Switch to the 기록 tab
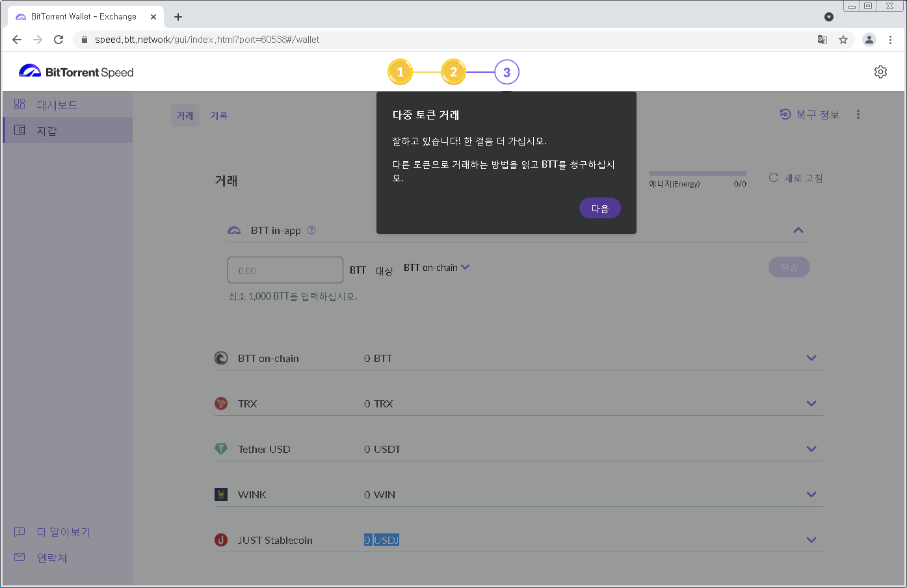Viewport: 907px width, 588px height. (x=219, y=116)
